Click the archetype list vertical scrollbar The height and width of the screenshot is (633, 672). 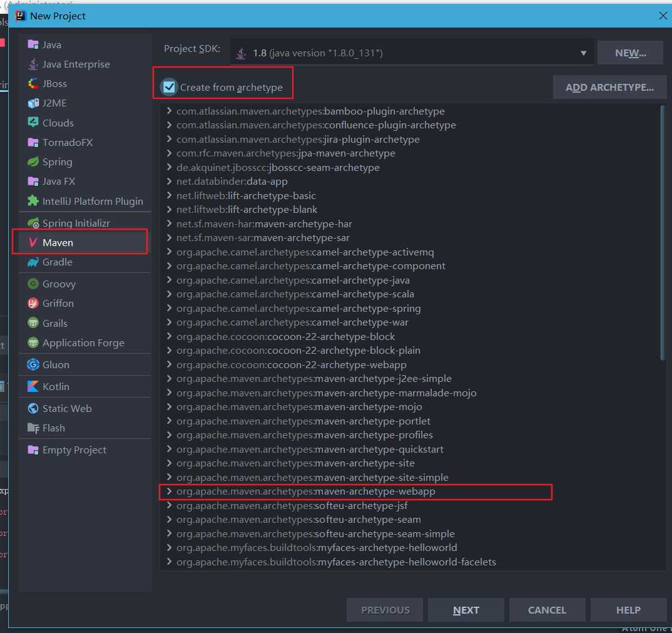tap(663, 232)
